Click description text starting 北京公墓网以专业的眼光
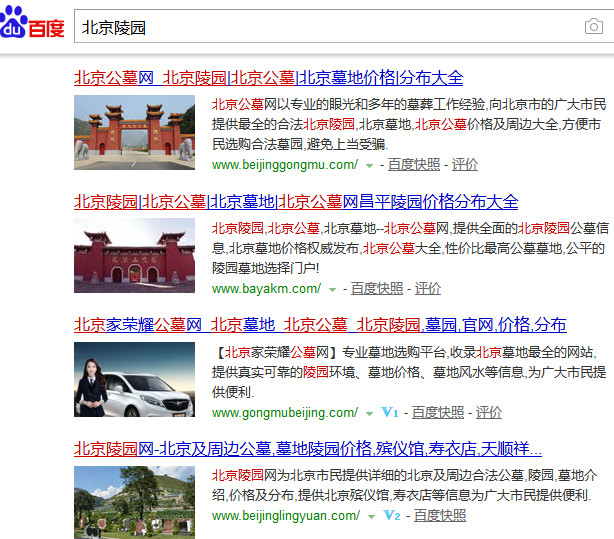Image resolution: width=614 pixels, height=539 pixels. [x=409, y=125]
